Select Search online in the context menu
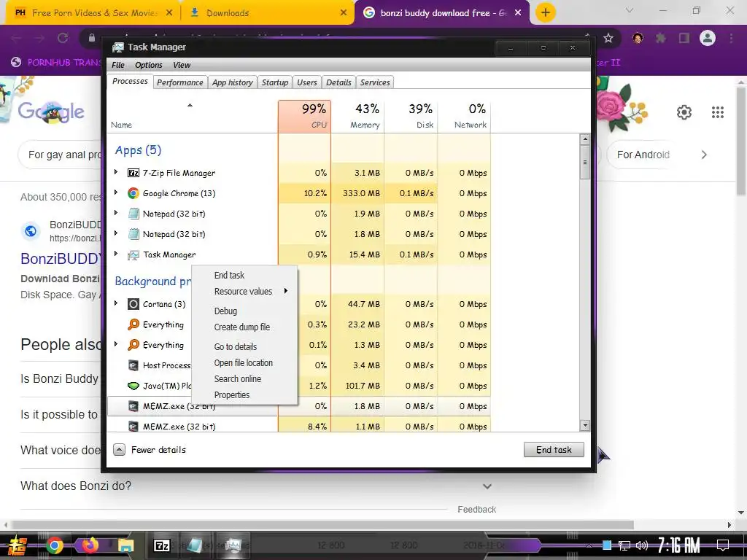 (x=245, y=379)
